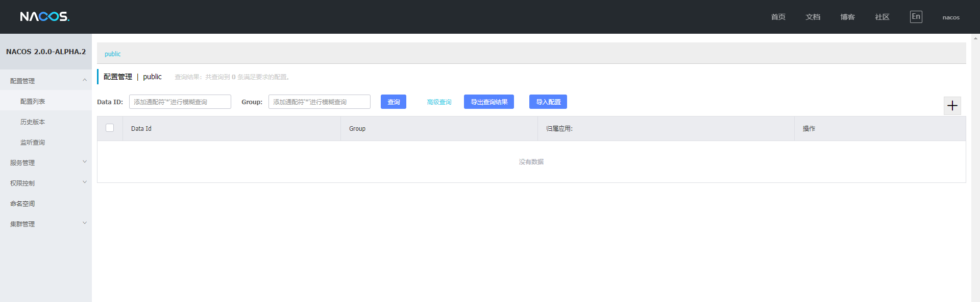Click the NACOS logo
The height and width of the screenshot is (302, 980).
click(x=45, y=17)
